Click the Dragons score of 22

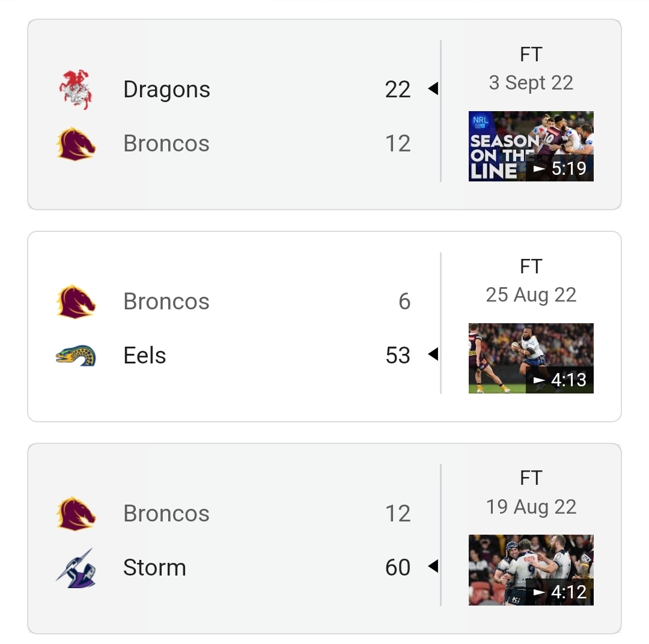click(398, 90)
